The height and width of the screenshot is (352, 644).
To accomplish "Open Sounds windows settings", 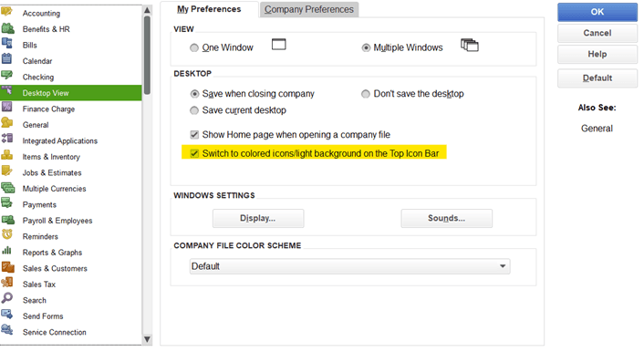I will coord(446,218).
